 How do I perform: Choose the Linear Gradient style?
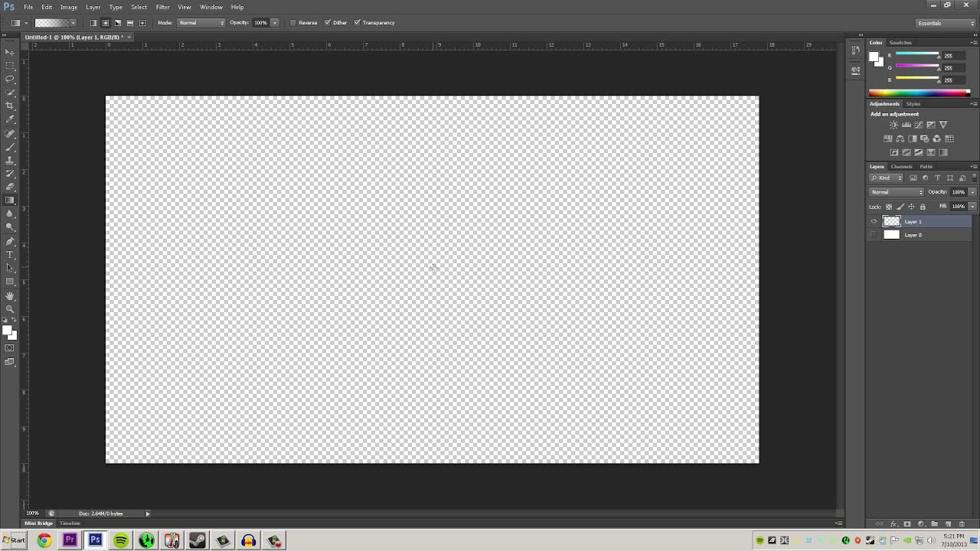(93, 23)
